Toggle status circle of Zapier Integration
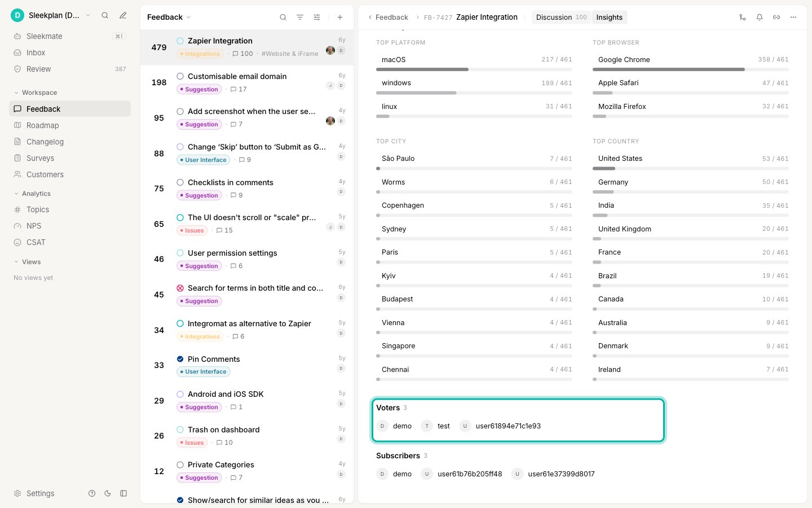812x508 pixels. [x=180, y=41]
